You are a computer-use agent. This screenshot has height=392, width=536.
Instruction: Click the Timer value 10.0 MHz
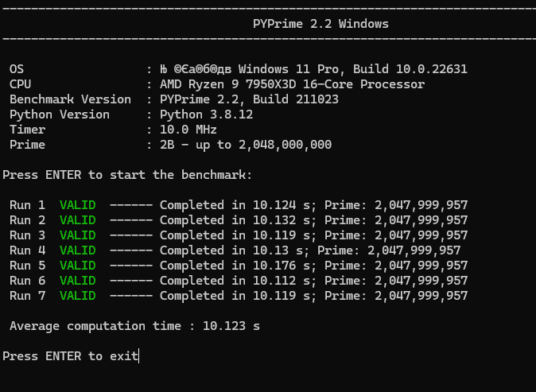pos(188,130)
